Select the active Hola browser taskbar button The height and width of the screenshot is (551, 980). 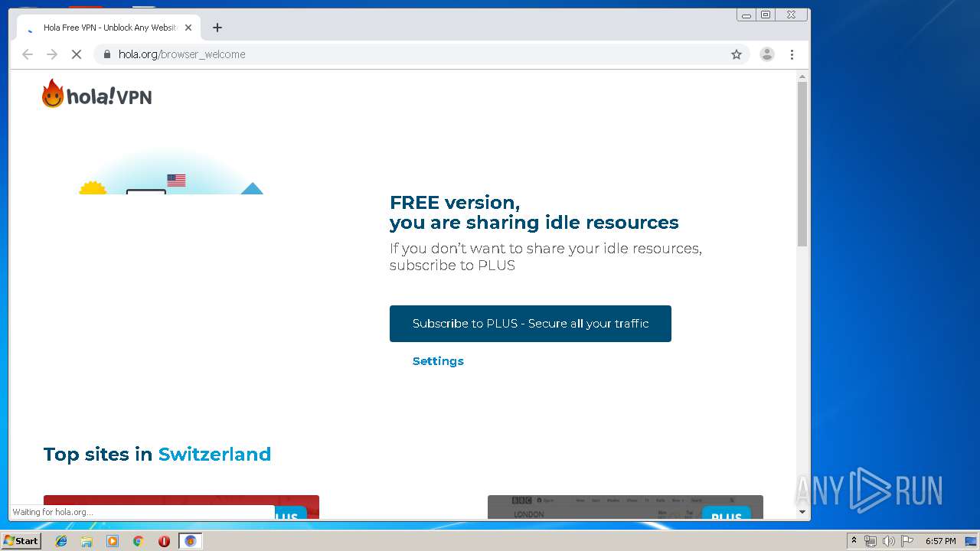pyautogui.click(x=190, y=541)
